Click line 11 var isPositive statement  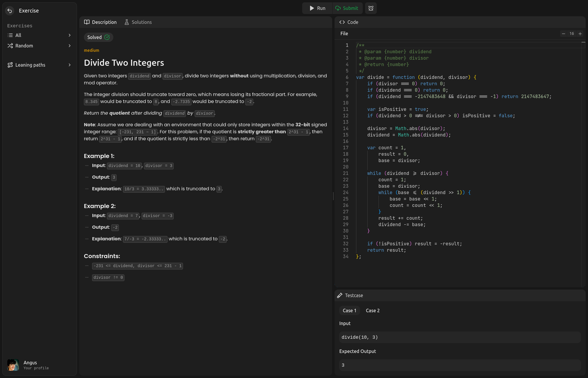398,109
